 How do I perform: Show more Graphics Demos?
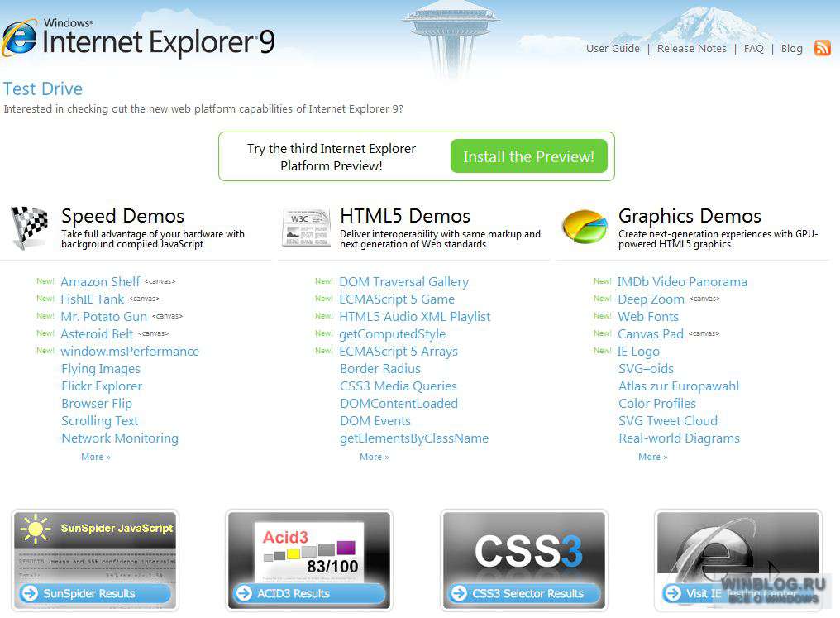pos(653,457)
